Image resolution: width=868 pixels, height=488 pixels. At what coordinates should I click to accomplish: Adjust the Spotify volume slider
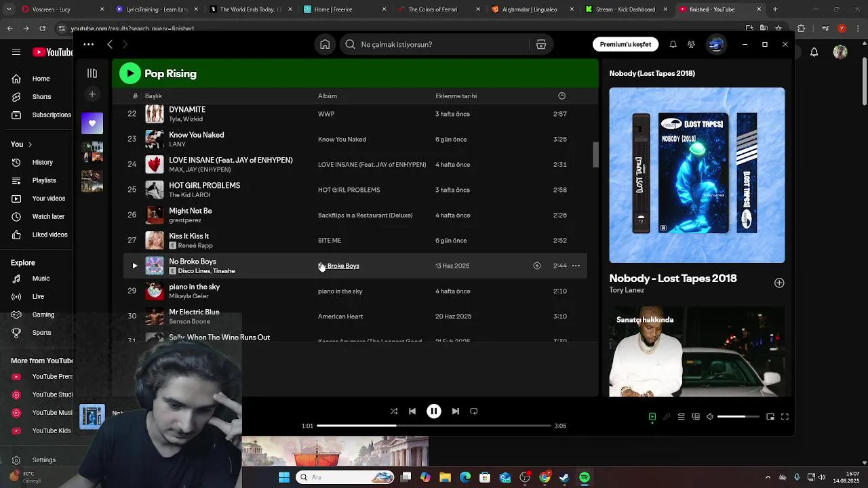coord(738,417)
